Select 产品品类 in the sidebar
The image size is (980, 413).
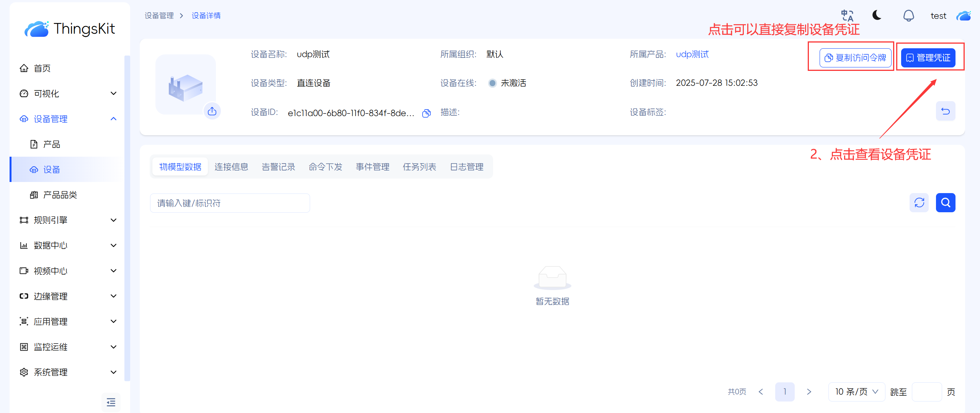click(x=60, y=195)
